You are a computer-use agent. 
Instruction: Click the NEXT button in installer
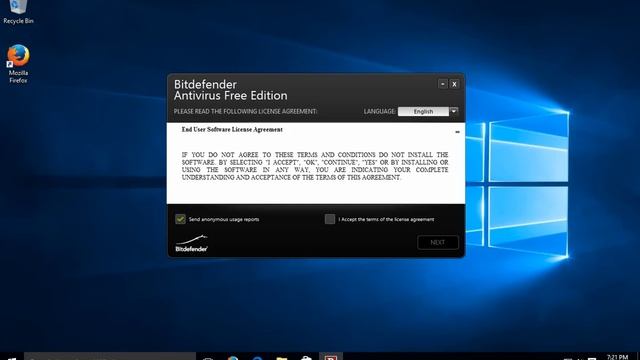(438, 242)
